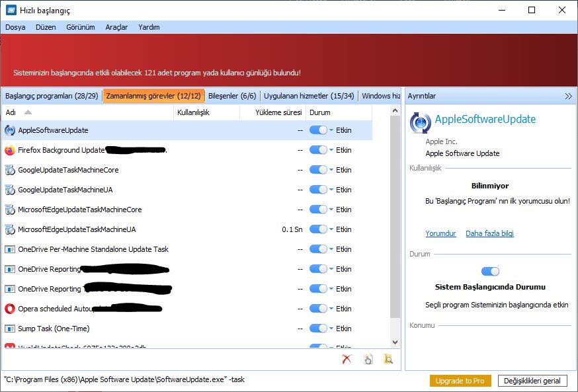Disable OneDrive Per-Machine Standalone Update Task switch

[x=318, y=249]
